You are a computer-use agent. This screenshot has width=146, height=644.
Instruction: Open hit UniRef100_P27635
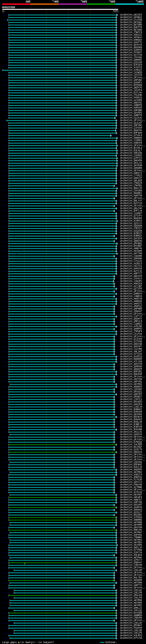coord(131,480)
